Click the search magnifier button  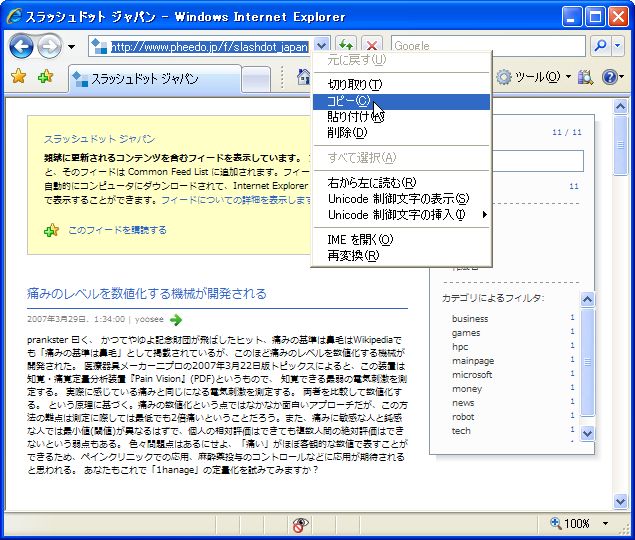tap(601, 46)
